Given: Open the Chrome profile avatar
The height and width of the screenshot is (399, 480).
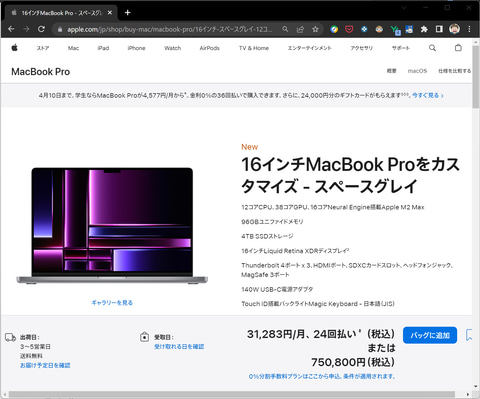Looking at the screenshot, I should pos(454,29).
